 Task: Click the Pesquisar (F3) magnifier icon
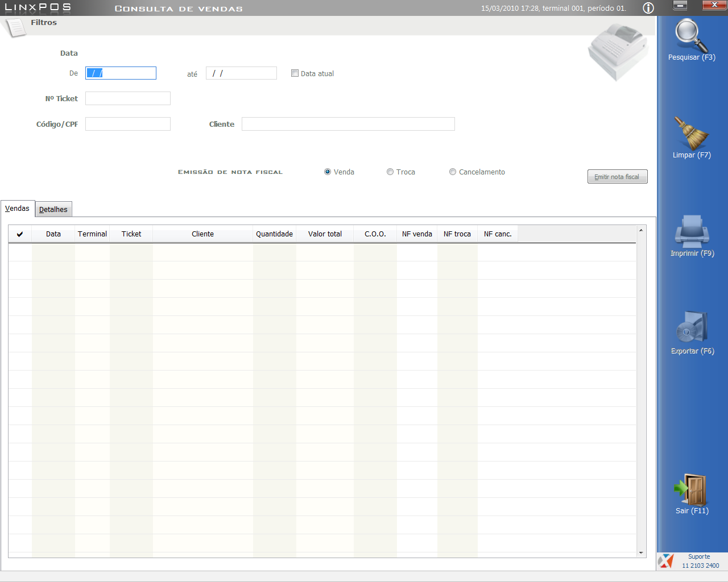(692, 35)
